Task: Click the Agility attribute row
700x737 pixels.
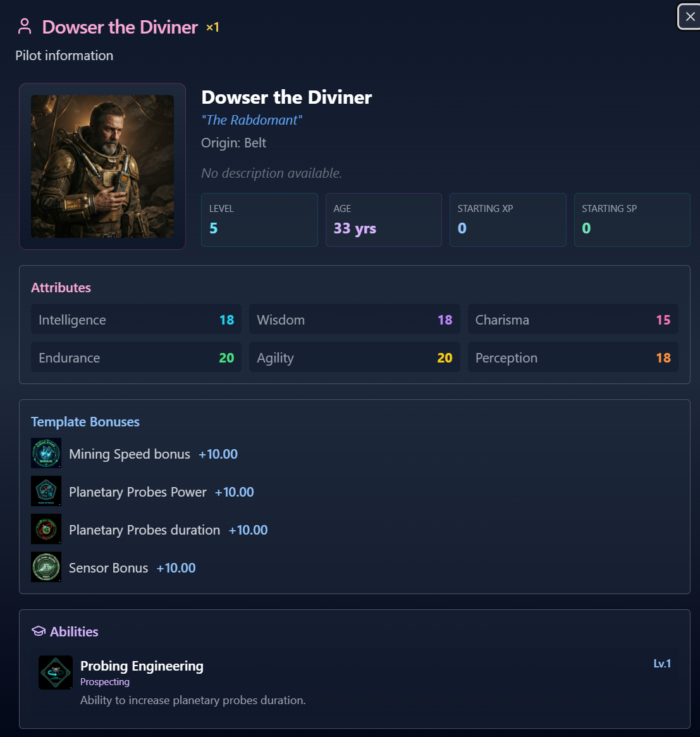Action: click(x=355, y=357)
